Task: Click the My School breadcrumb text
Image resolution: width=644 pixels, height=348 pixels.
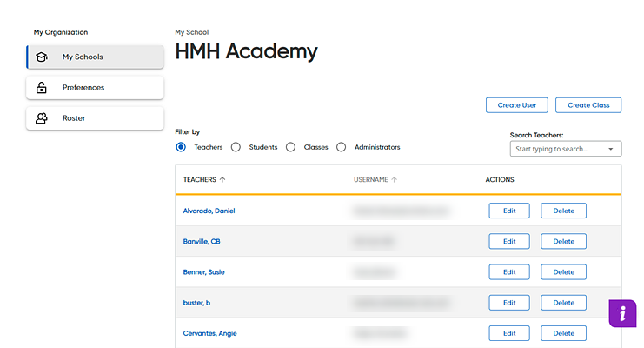Action: [192, 32]
